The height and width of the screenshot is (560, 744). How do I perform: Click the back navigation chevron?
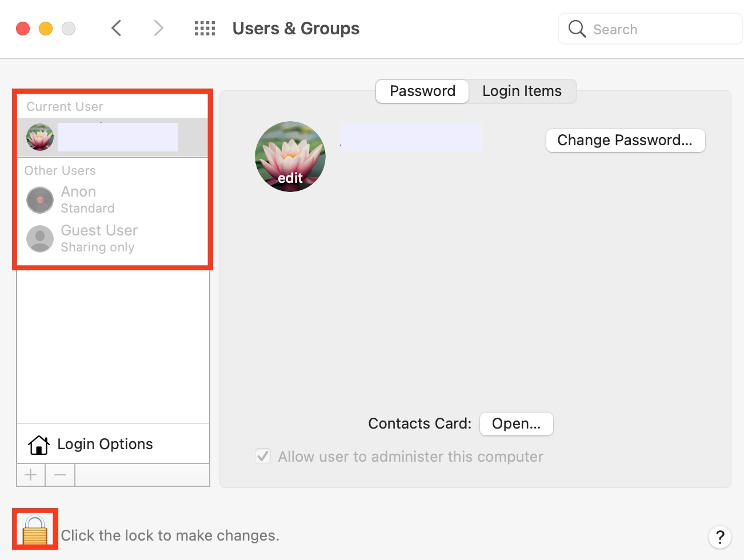(x=116, y=28)
